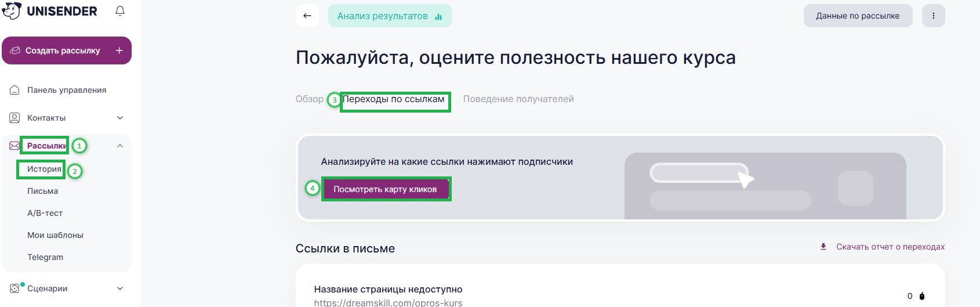Click the Контакты menu label
Screen dimensions: 980x307
(x=46, y=118)
